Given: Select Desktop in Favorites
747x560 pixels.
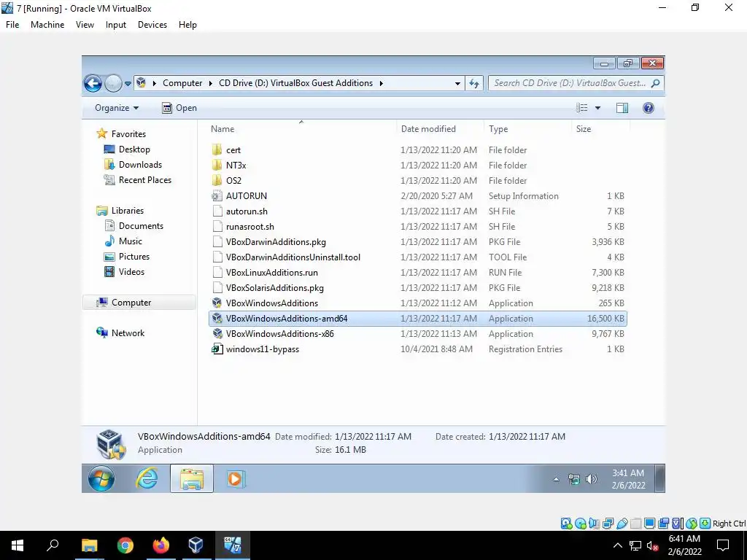Looking at the screenshot, I should coord(127,149).
